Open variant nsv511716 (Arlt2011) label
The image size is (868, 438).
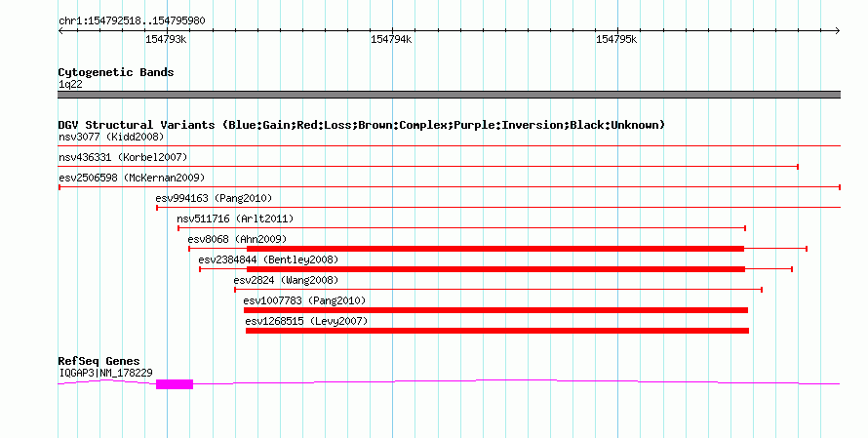(235, 219)
